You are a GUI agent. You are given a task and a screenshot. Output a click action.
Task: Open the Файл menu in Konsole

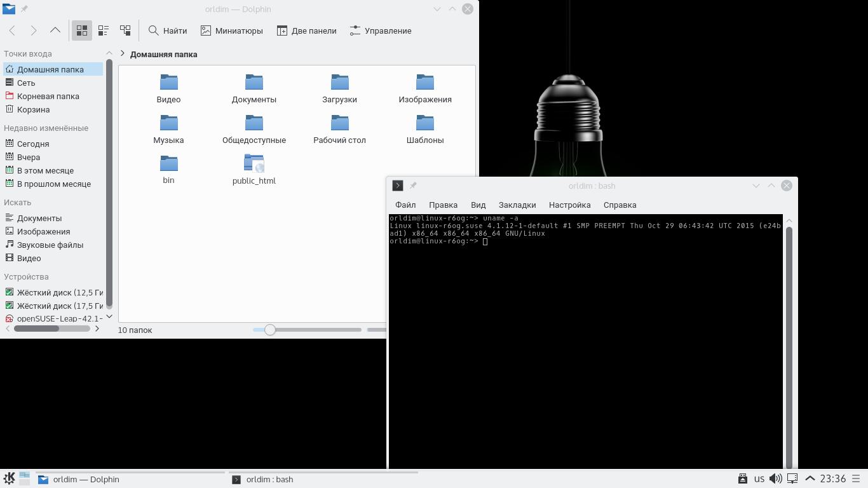[405, 205]
